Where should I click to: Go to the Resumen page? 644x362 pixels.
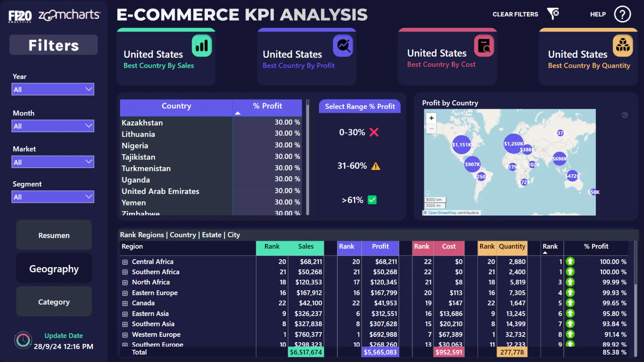click(54, 235)
